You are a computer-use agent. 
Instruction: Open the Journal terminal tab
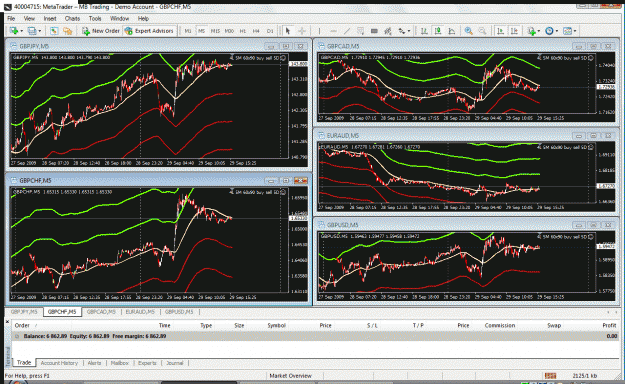tap(175, 363)
